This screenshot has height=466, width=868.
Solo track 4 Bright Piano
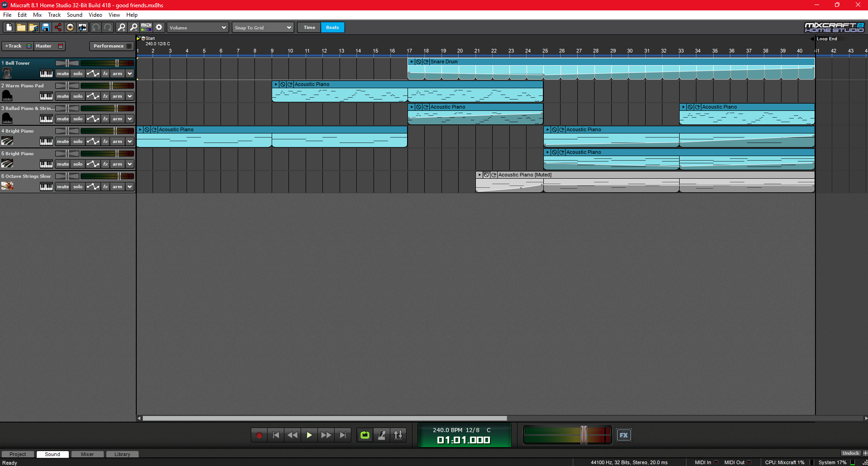click(x=78, y=142)
